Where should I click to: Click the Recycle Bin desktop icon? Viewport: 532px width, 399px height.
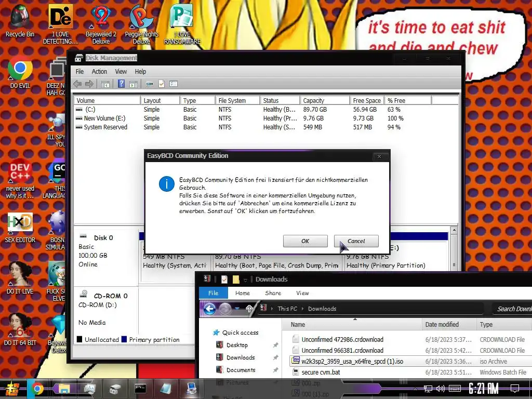20,20
